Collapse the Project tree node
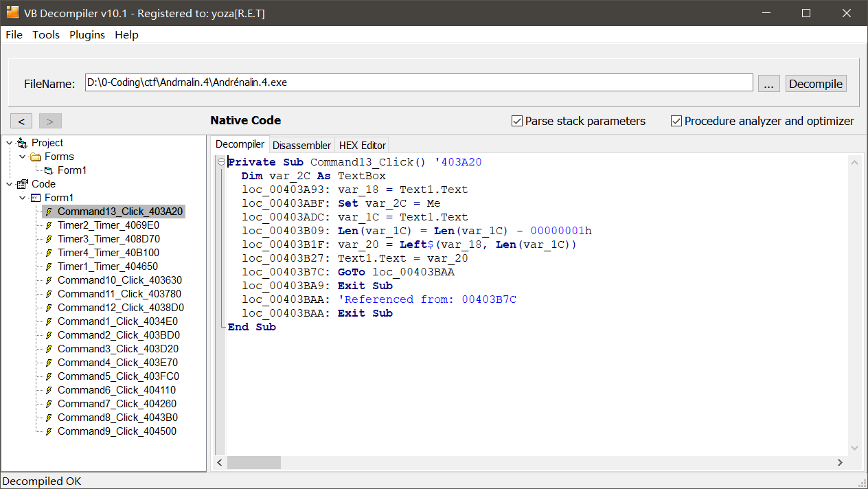 point(9,143)
